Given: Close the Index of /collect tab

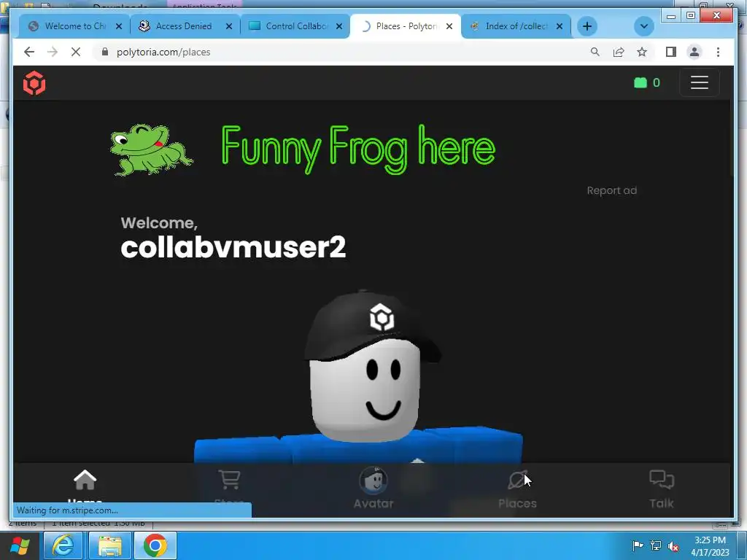Looking at the screenshot, I should click(x=560, y=26).
